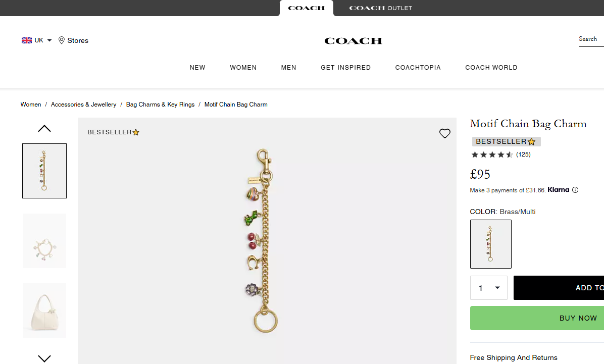
Task: Switch to the Coach Outlet tab
Action: (x=380, y=8)
